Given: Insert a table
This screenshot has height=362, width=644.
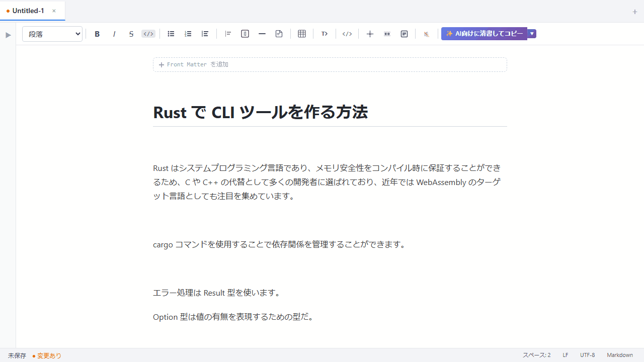Looking at the screenshot, I should (302, 34).
